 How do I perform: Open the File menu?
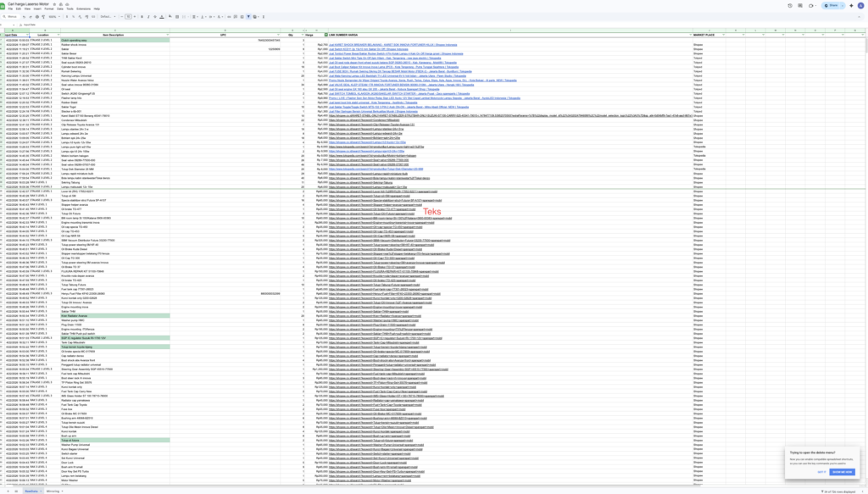pos(10,8)
